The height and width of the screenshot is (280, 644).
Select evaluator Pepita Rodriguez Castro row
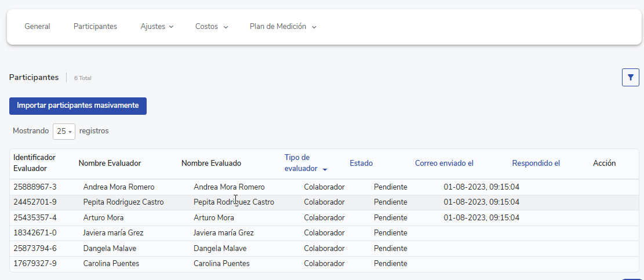pyautogui.click(x=123, y=202)
